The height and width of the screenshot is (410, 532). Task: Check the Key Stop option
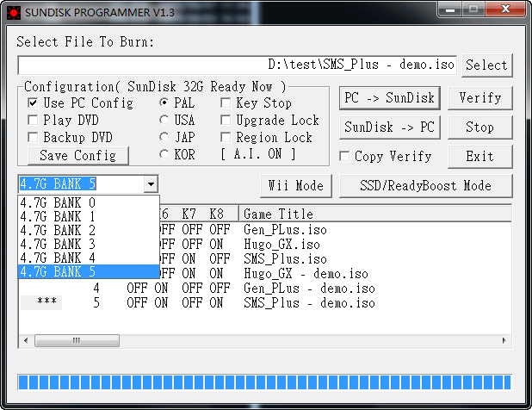226,102
